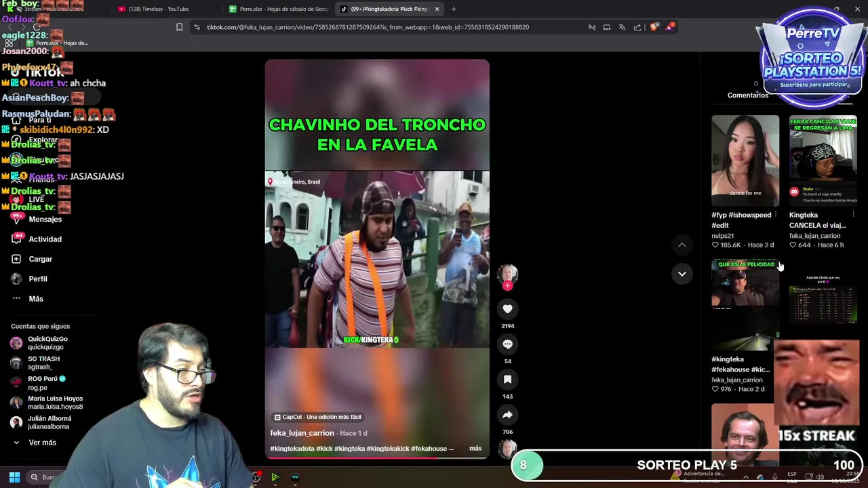Switch to Timeless YouTube tab
This screenshot has width=868, height=488.
[x=163, y=9]
